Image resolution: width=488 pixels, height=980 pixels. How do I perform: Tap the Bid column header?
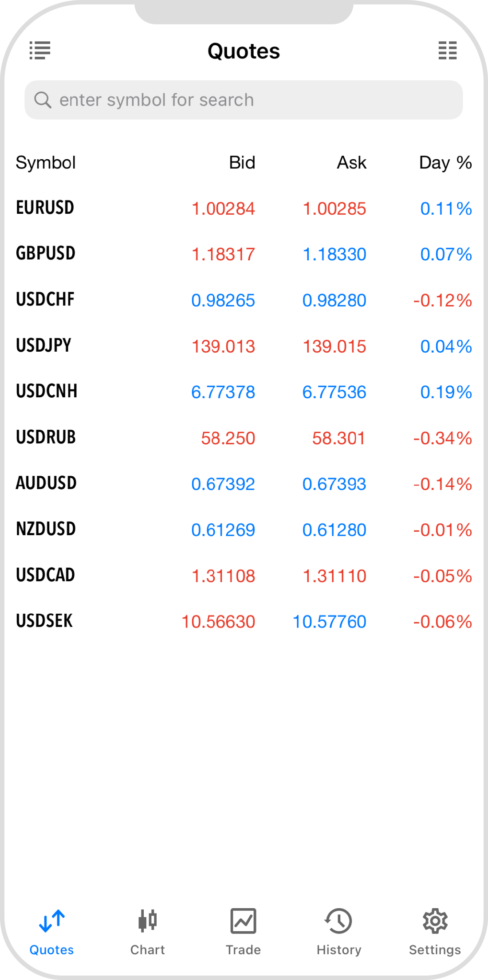point(242,163)
